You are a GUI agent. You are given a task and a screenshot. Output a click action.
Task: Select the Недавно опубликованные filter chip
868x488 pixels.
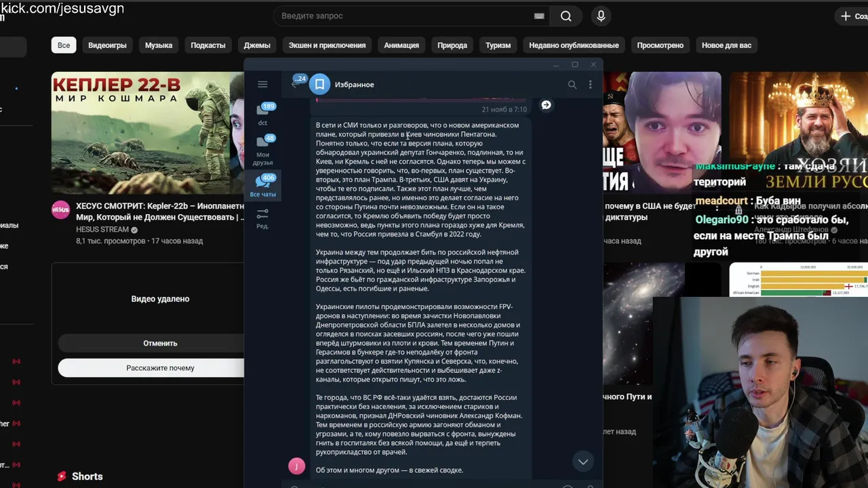click(x=574, y=45)
